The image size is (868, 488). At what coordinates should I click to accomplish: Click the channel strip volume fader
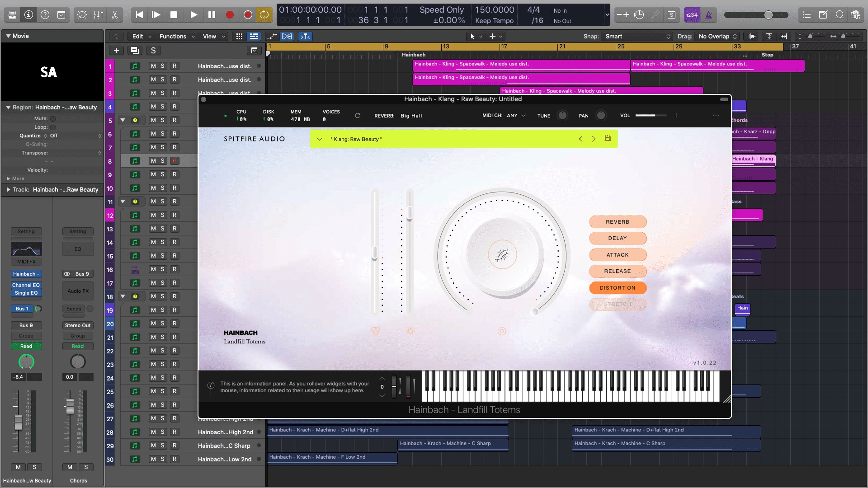coord(18,422)
